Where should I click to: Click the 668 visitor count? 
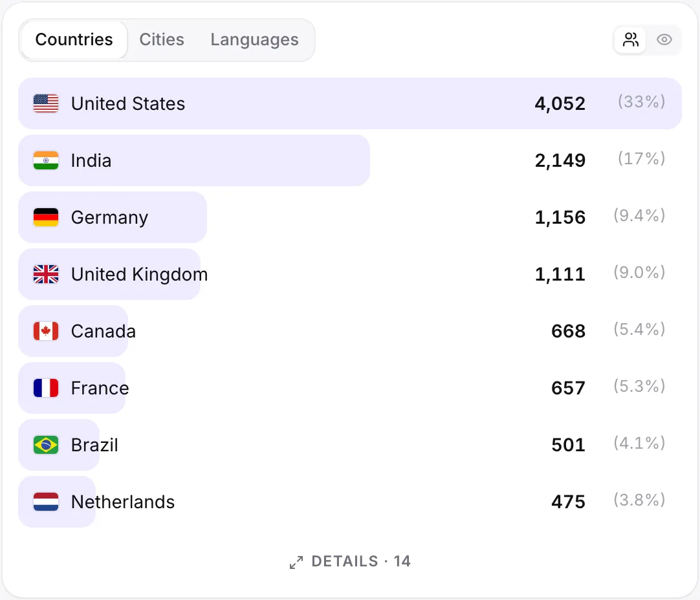pyautogui.click(x=568, y=332)
